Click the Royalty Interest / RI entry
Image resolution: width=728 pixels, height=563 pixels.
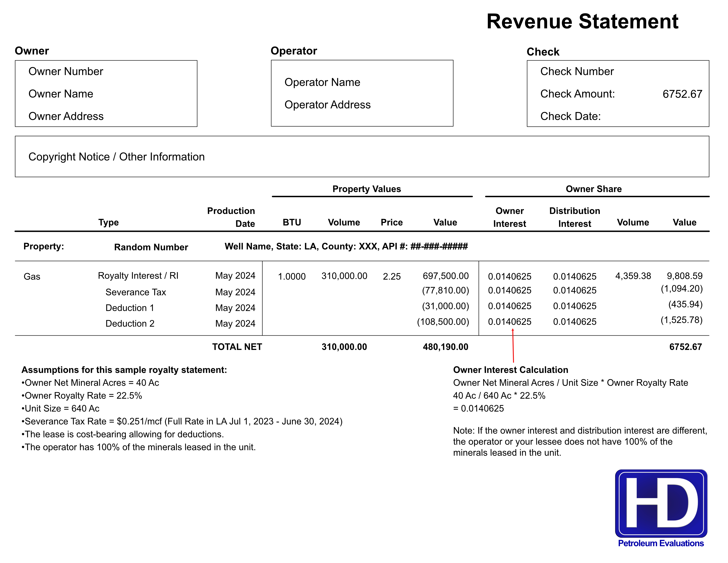pos(138,276)
